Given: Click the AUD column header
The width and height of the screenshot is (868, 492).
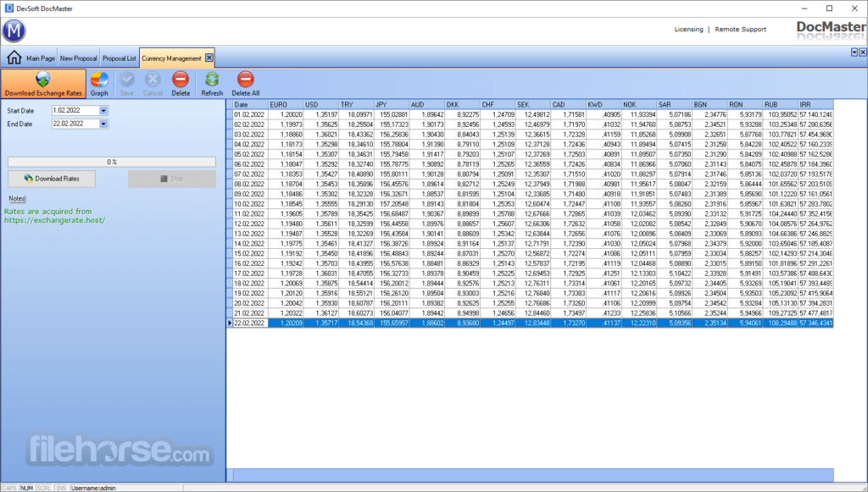Looking at the screenshot, I should click(x=427, y=104).
